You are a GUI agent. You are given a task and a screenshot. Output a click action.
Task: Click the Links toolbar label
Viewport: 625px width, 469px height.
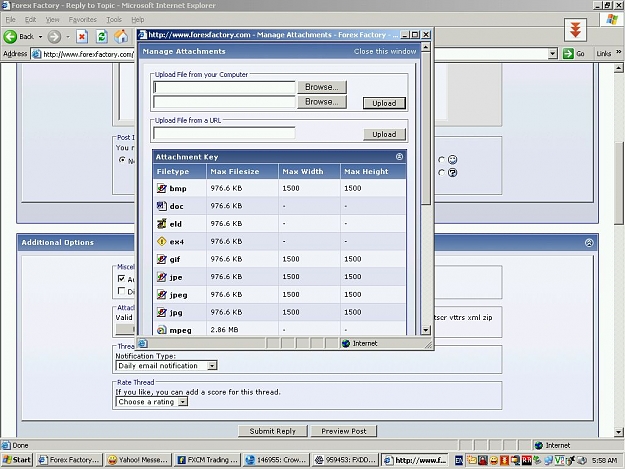[x=603, y=54]
